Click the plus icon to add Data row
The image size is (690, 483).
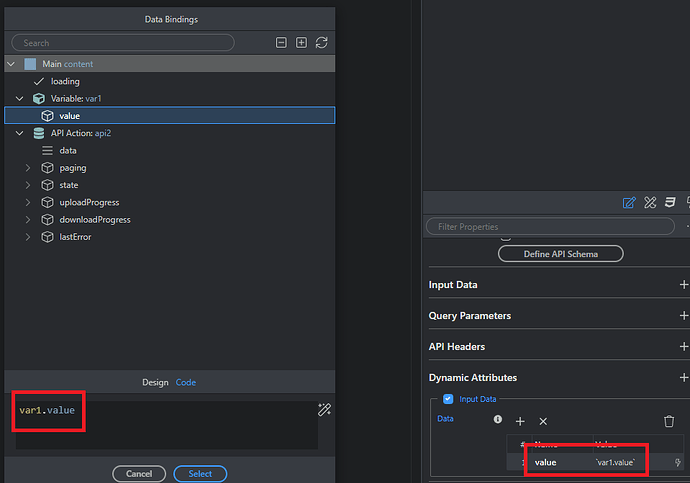(520, 422)
